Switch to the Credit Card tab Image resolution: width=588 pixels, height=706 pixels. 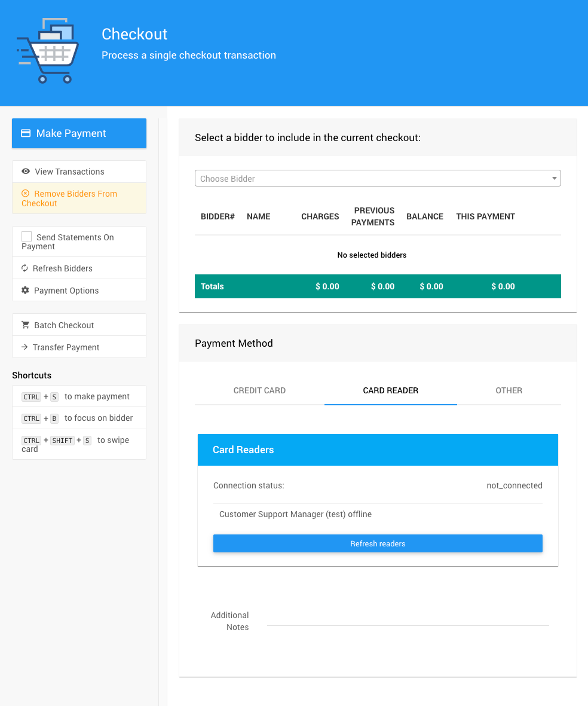(259, 390)
